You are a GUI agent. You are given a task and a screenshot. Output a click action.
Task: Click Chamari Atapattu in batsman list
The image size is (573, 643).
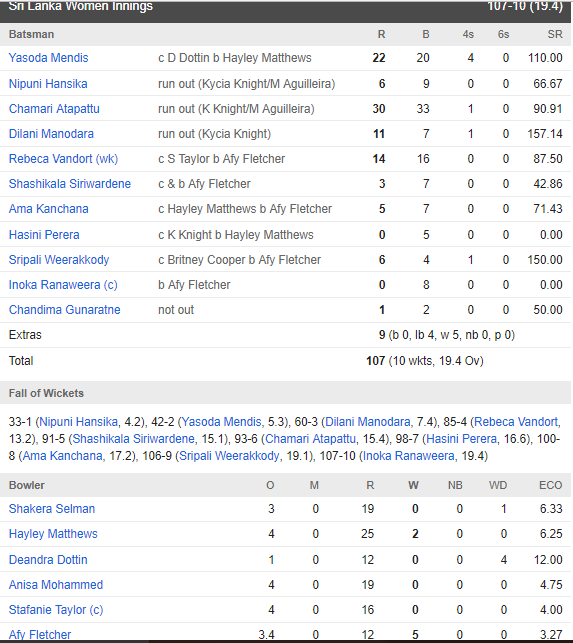pos(54,109)
